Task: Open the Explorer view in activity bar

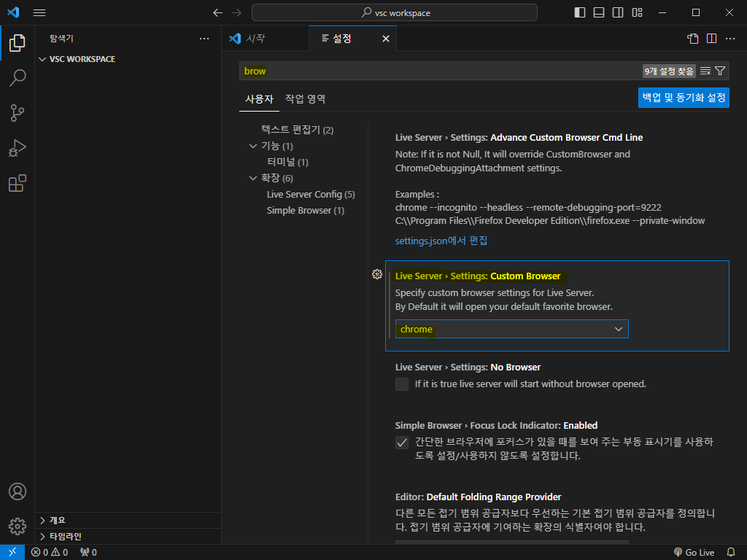Action: tap(18, 43)
